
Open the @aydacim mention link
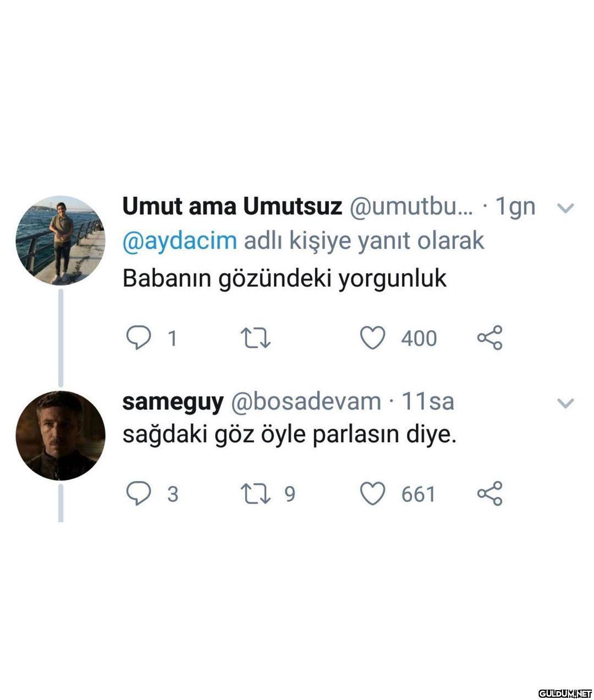pyautogui.click(x=179, y=241)
